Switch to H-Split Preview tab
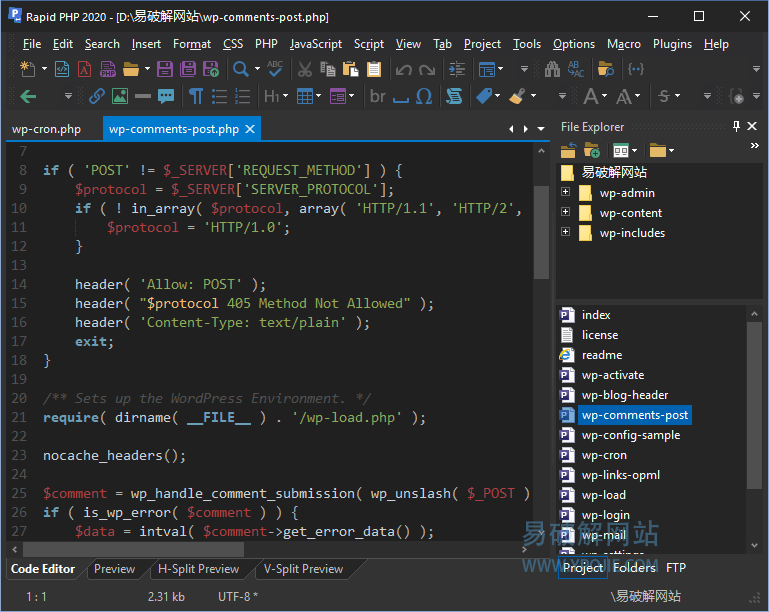Screen dimensions: 769x612 click(198, 569)
